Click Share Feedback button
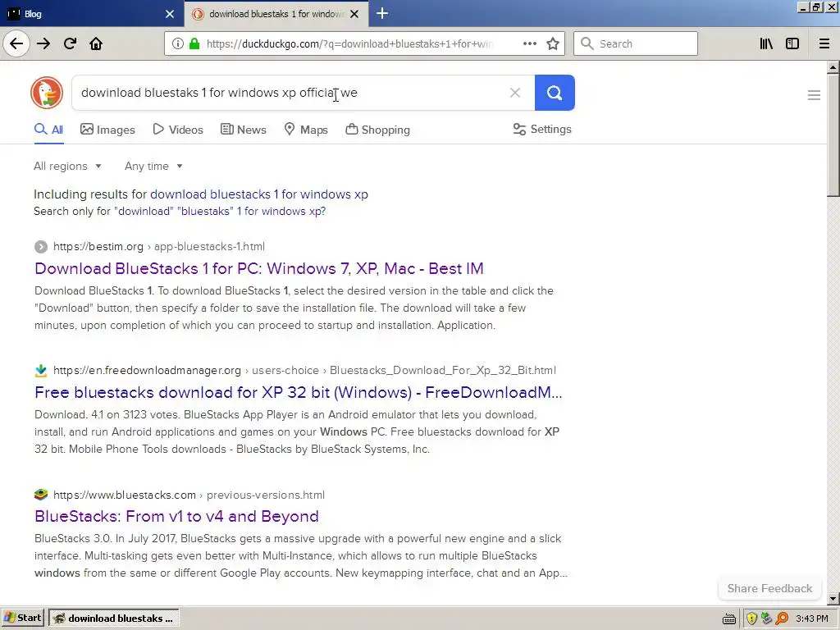Screen dimensions: 840x630 pos(769,588)
